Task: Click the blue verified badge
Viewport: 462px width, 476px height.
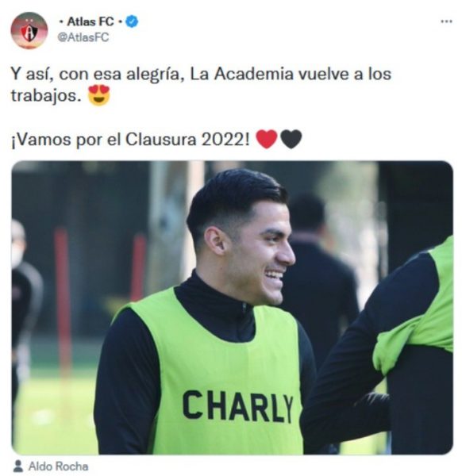Action: (132, 21)
